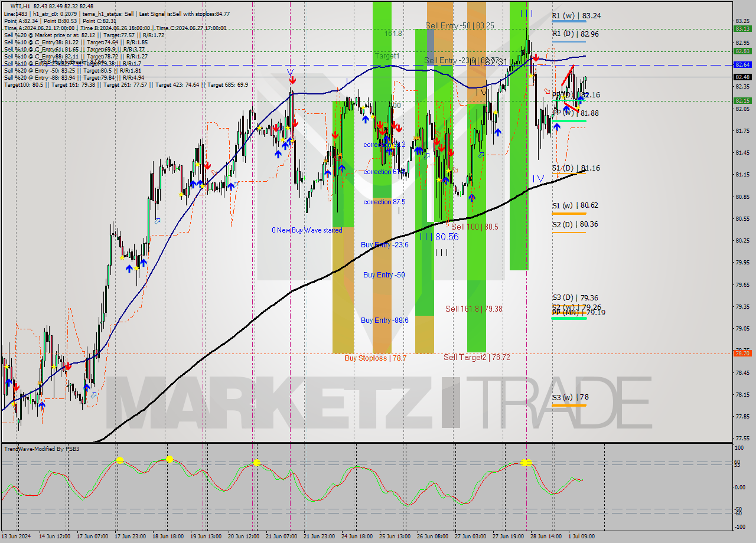The width and height of the screenshot is (756, 543).
Task: Click 'Sell %20 @ Entry -50: 83.25' line
Action: click(73, 71)
